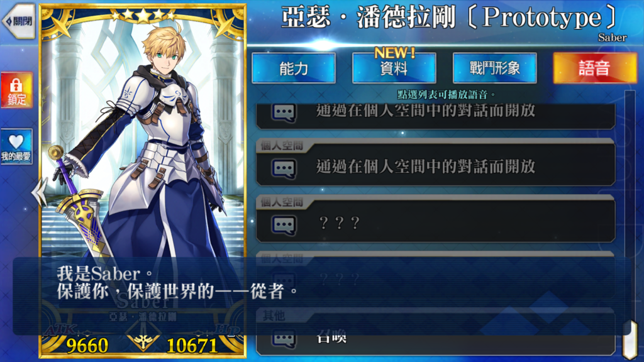644x362 pixels.
Task: Switch to the 戰鬥形象 tab
Action: [x=494, y=68]
